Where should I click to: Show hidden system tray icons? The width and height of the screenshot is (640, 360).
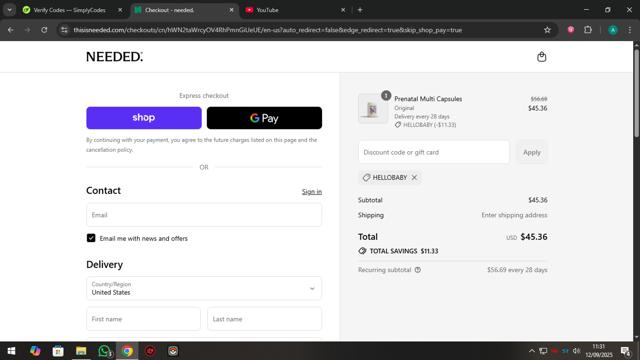531,351
